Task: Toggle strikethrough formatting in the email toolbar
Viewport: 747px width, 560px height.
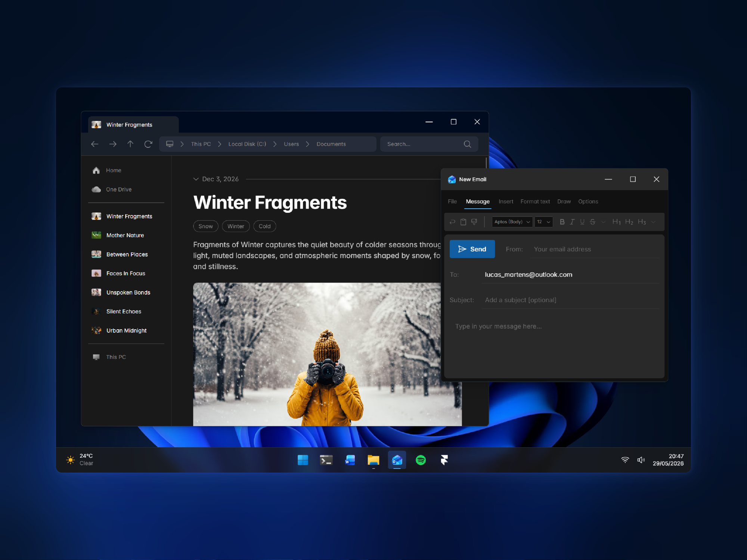Action: pos(592,222)
